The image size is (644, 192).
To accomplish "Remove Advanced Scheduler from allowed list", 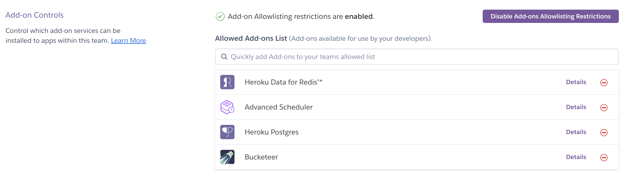I will pyautogui.click(x=604, y=108).
